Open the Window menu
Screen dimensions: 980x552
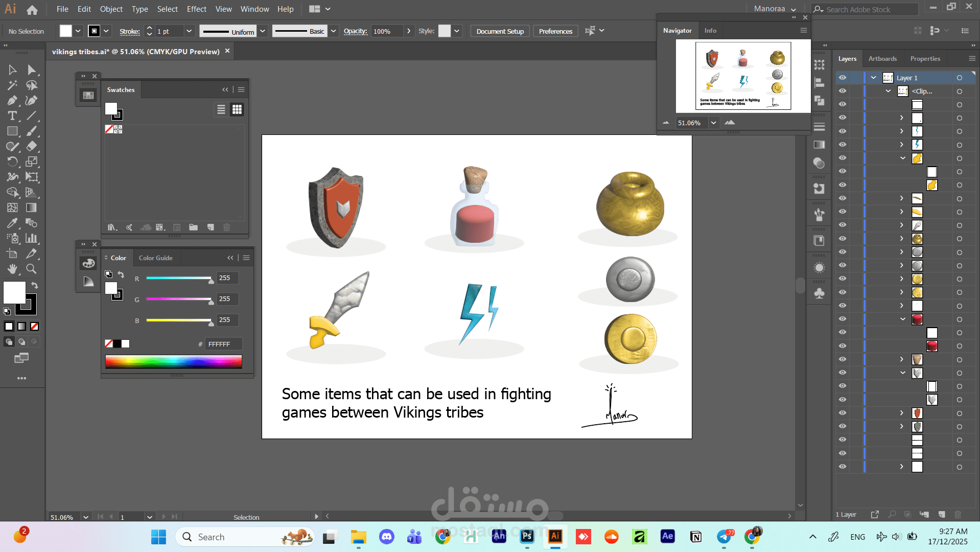point(254,9)
